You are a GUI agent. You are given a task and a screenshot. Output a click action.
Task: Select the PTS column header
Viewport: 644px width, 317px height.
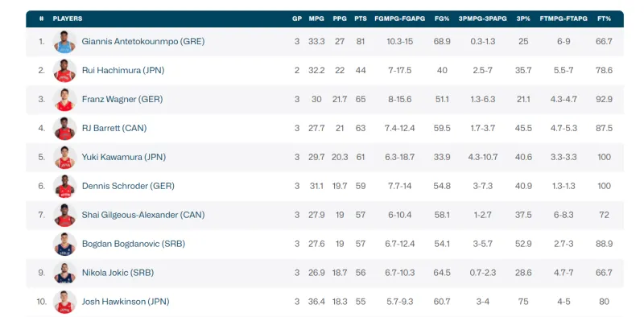[361, 19]
